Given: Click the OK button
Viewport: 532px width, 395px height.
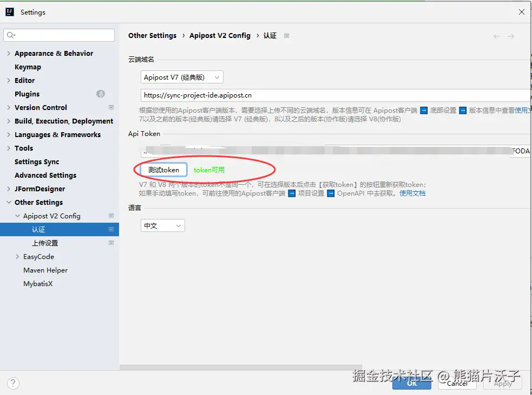Looking at the screenshot, I should click(412, 383).
